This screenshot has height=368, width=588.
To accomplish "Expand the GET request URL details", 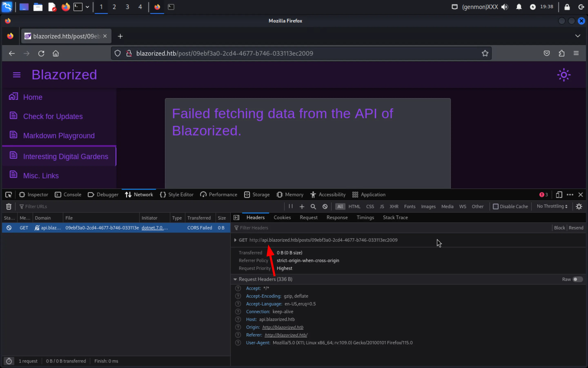I will pos(235,240).
